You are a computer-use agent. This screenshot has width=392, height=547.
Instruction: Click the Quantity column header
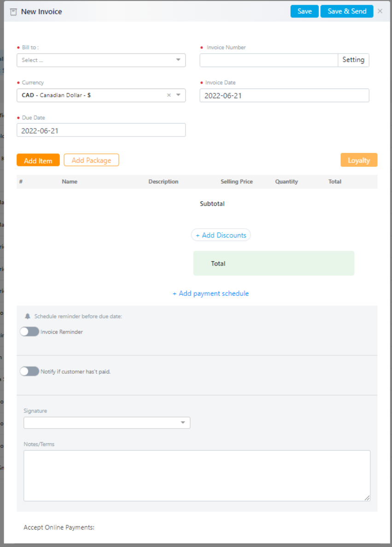(287, 182)
